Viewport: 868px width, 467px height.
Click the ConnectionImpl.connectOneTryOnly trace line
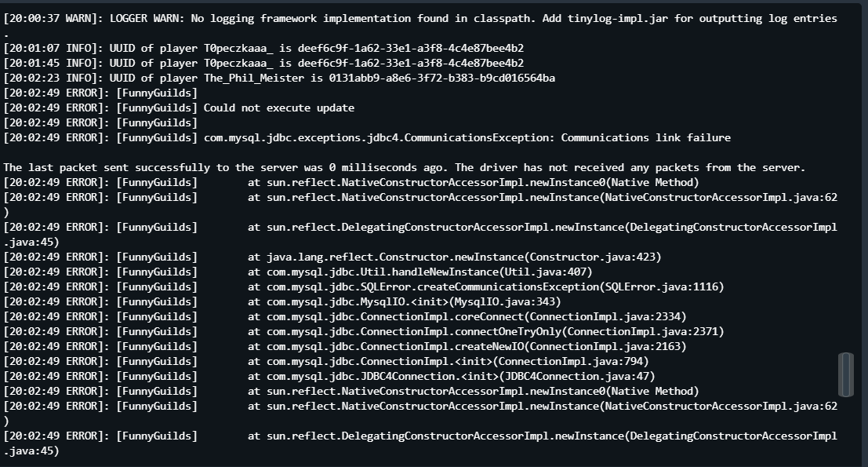[485, 331]
